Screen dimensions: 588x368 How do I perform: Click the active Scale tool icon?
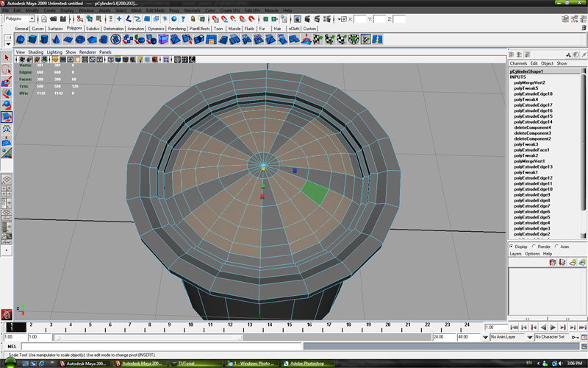6,116
